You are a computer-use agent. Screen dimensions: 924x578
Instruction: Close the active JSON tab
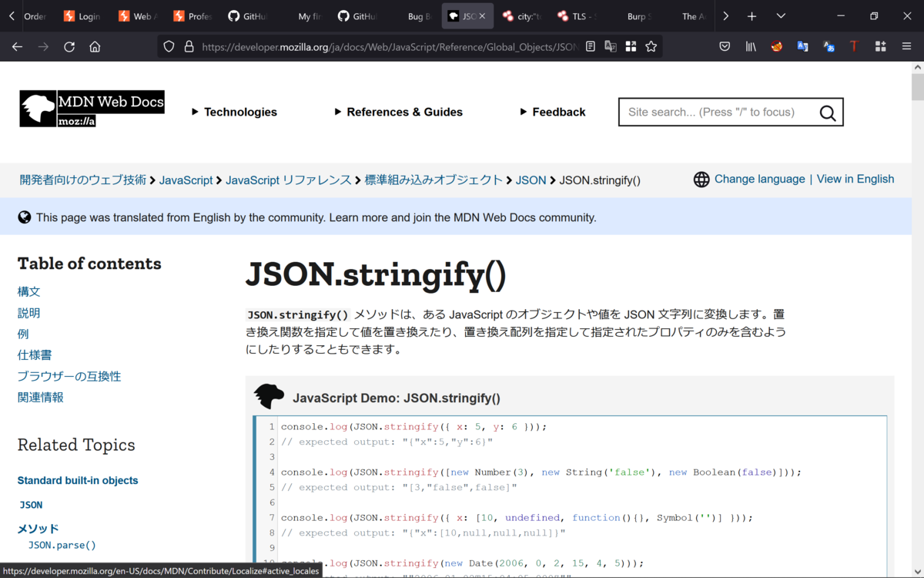point(482,16)
